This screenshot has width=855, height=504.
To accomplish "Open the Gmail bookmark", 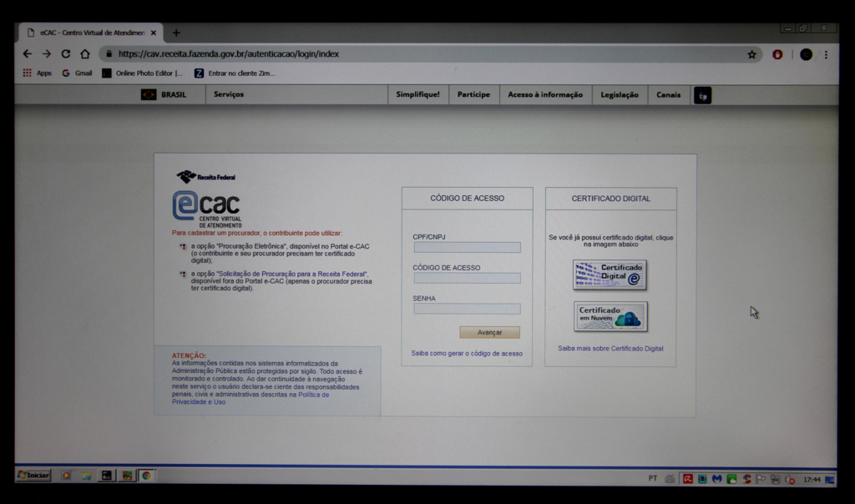I will point(77,73).
